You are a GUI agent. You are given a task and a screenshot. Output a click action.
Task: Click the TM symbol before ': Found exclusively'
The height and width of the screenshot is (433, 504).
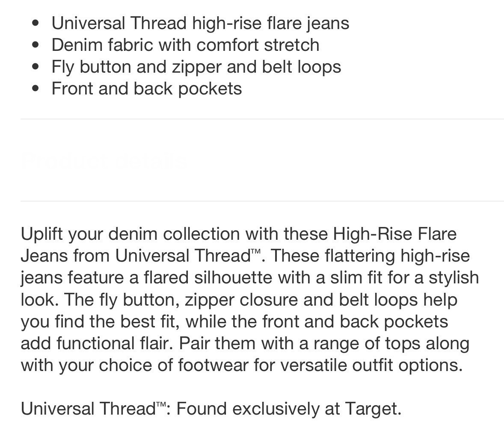(161, 404)
